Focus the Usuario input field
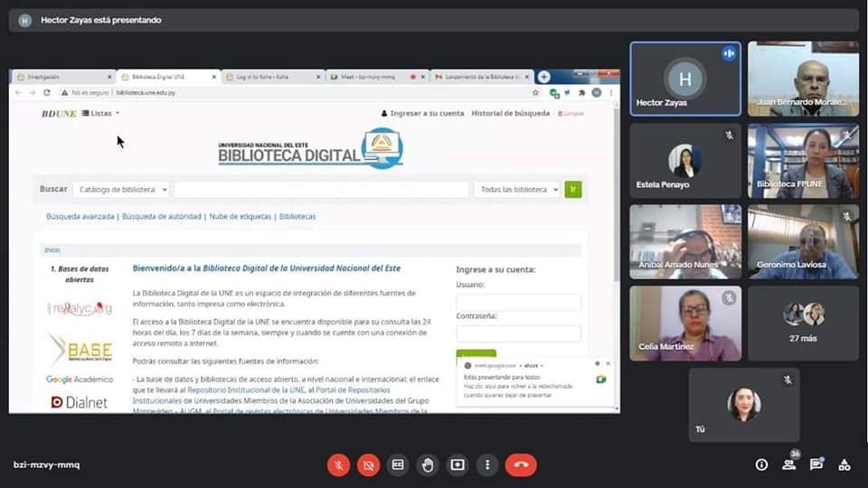 click(519, 302)
